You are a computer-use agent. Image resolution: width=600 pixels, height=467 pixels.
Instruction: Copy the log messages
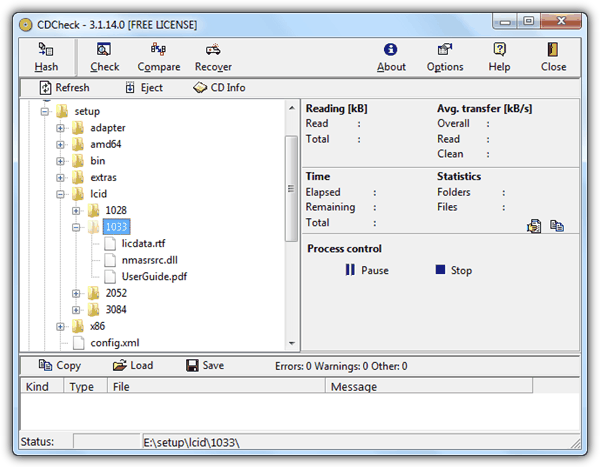(x=60, y=366)
